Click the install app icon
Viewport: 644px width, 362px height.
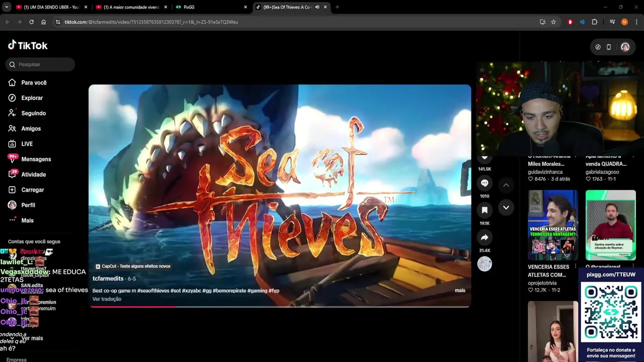pyautogui.click(x=542, y=22)
